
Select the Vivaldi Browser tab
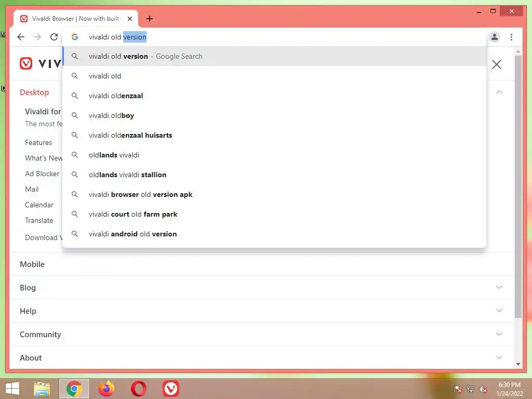(x=76, y=19)
